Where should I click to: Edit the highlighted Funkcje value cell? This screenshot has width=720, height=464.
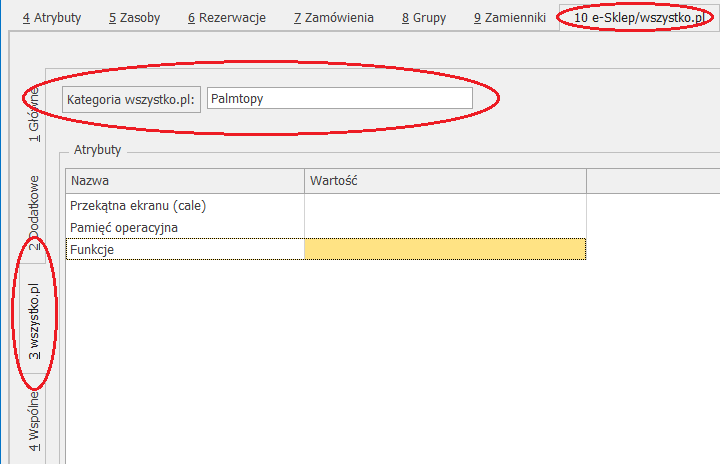point(445,249)
